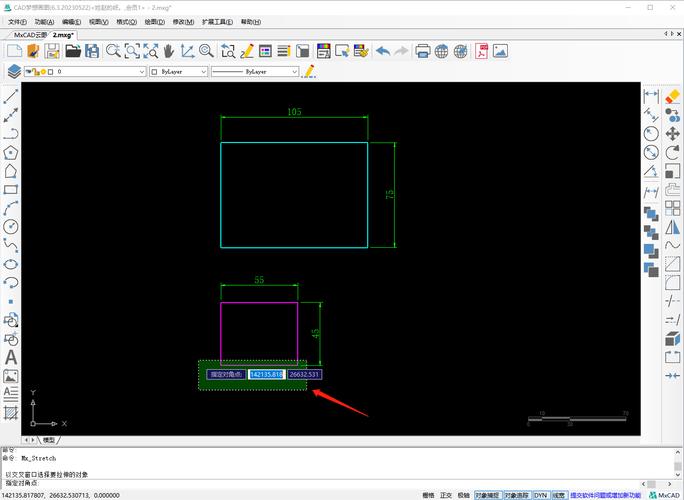Choose the Rectangle drawing tool

[x=11, y=189]
